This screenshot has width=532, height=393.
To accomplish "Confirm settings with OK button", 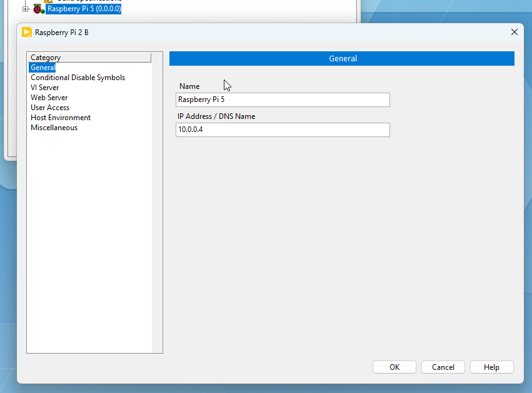I will tap(394, 367).
